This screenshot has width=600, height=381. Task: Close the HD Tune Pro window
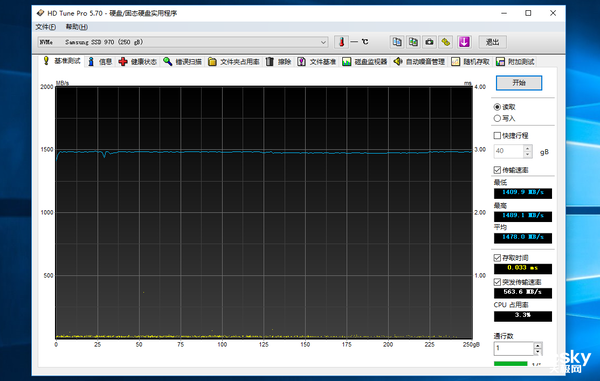click(x=553, y=13)
